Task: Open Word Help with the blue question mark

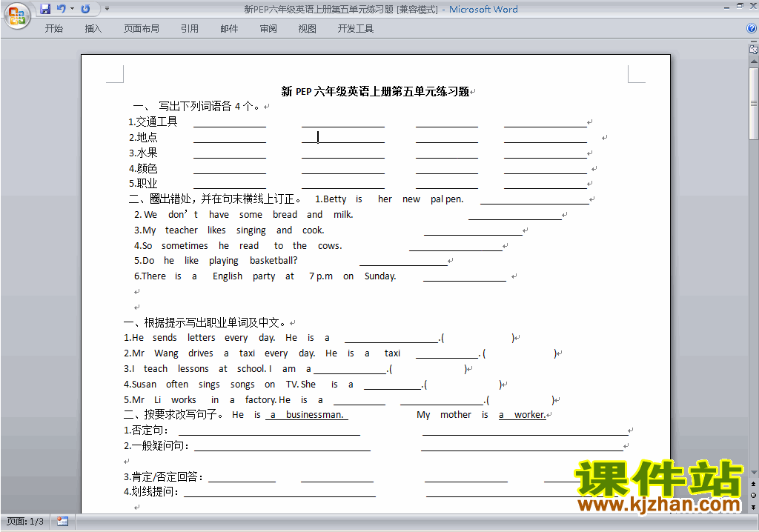Action: click(x=752, y=29)
